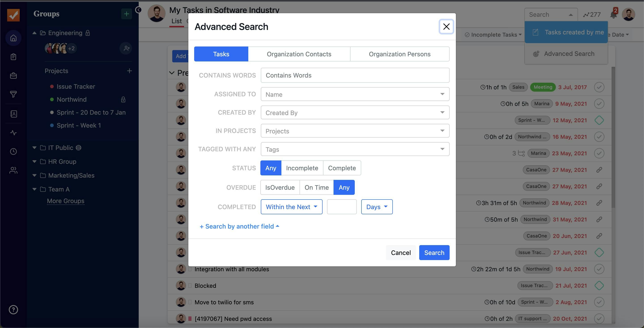Click Search by another field link
The image size is (644, 328).
[x=239, y=226]
